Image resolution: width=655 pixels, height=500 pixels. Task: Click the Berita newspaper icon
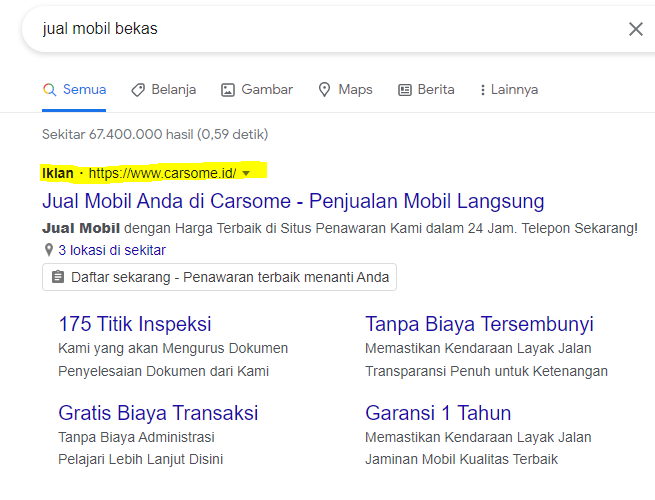click(405, 90)
